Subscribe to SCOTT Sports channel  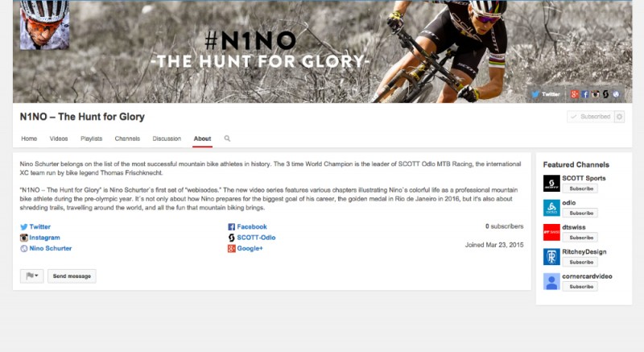tap(581, 188)
